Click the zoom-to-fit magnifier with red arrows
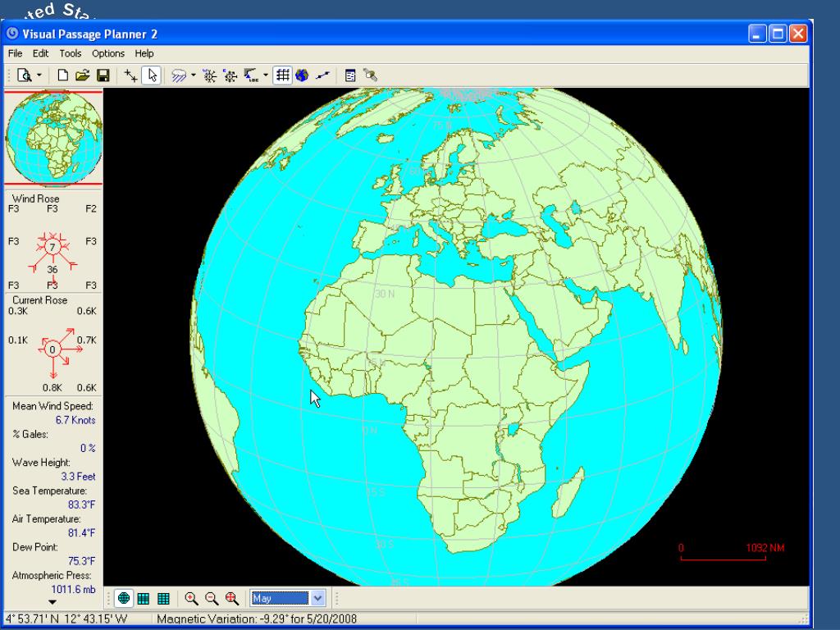 [x=232, y=598]
